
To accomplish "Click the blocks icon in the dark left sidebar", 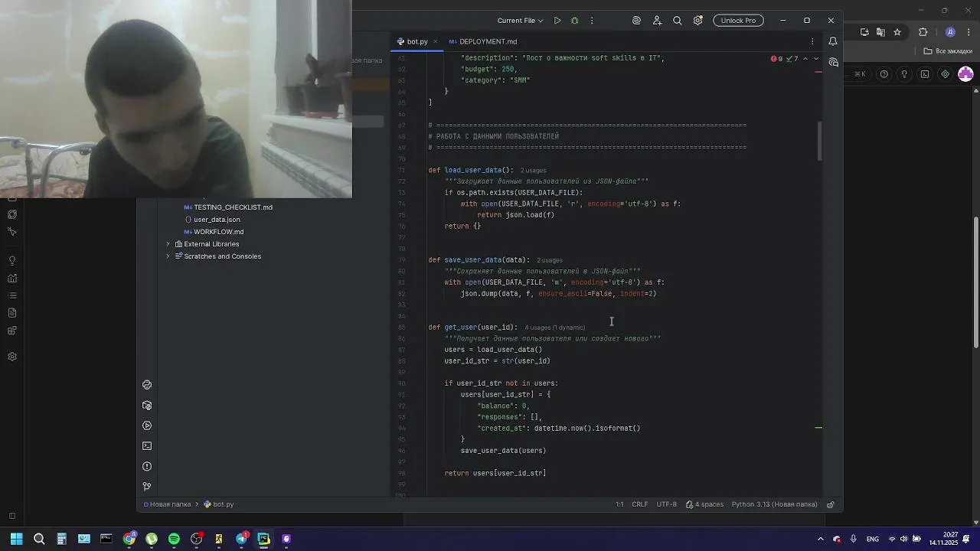I will coord(12,331).
